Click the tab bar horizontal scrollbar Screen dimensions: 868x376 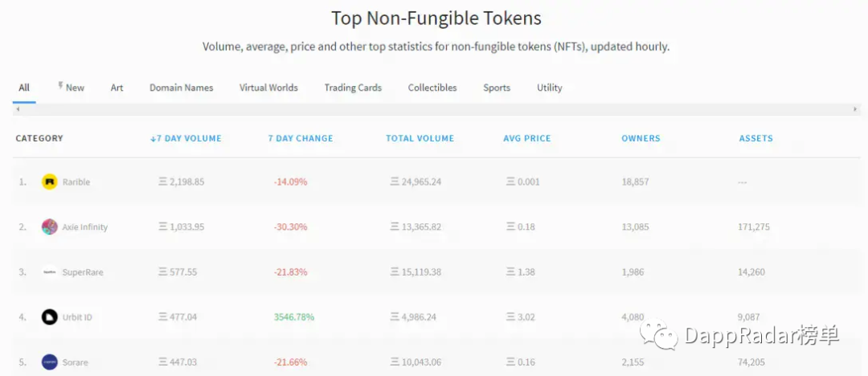434,109
